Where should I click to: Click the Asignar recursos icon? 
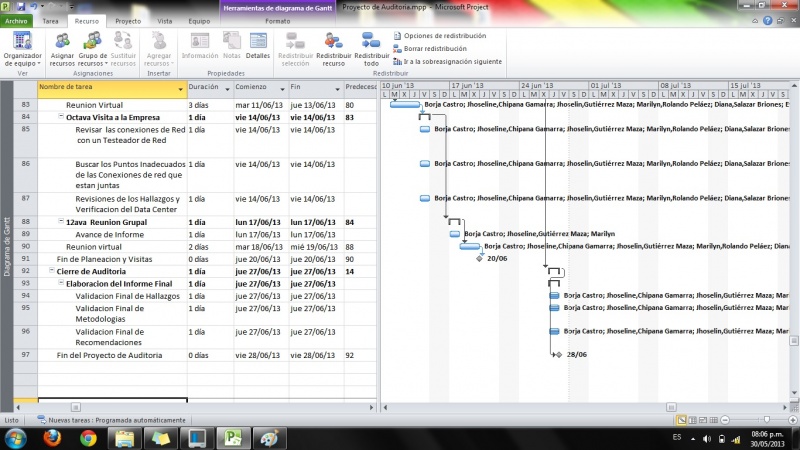(62, 48)
